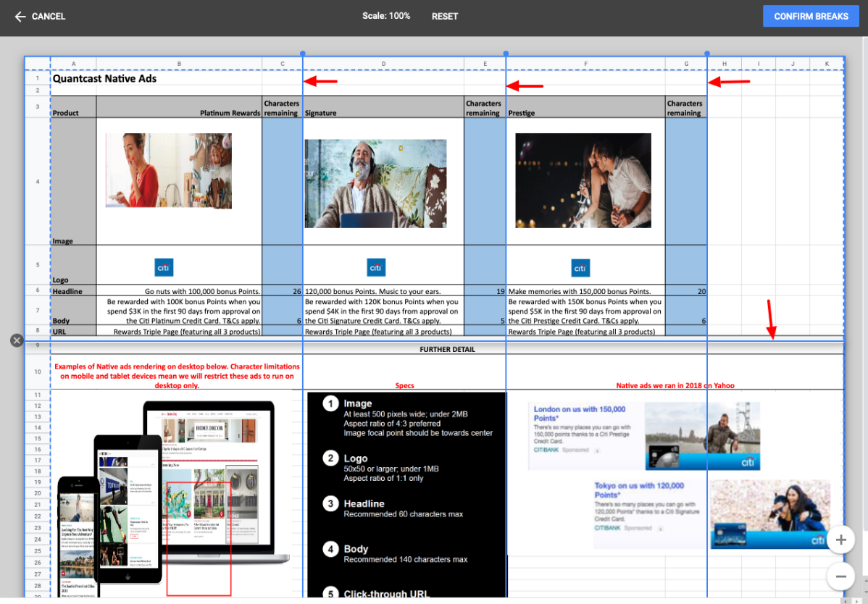Image resolution: width=868 pixels, height=604 pixels.
Task: Click the Platinum 'Rewards Triple Page' URL cell
Action: pos(179,331)
